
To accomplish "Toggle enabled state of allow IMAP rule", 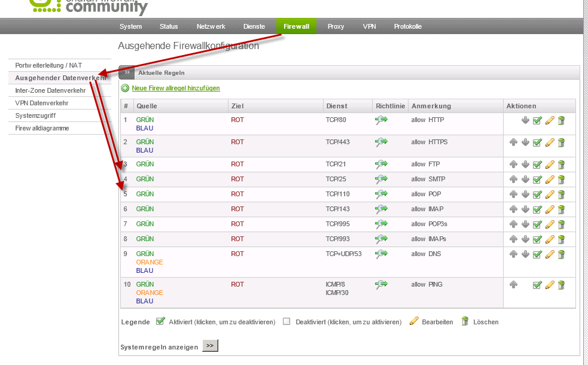I will coord(537,209).
